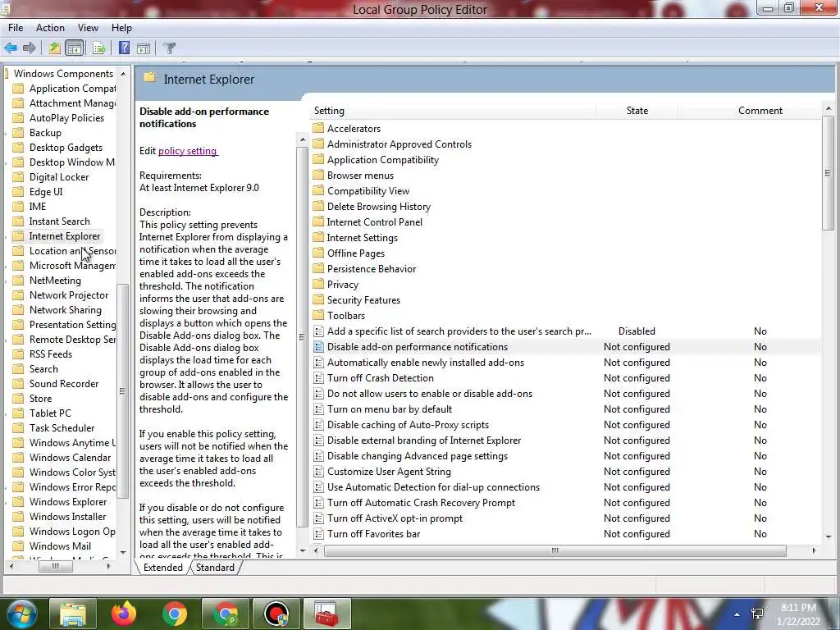This screenshot has width=840, height=630.
Task: Click the taskbar clock showing 8:11 PM
Action: [798, 614]
